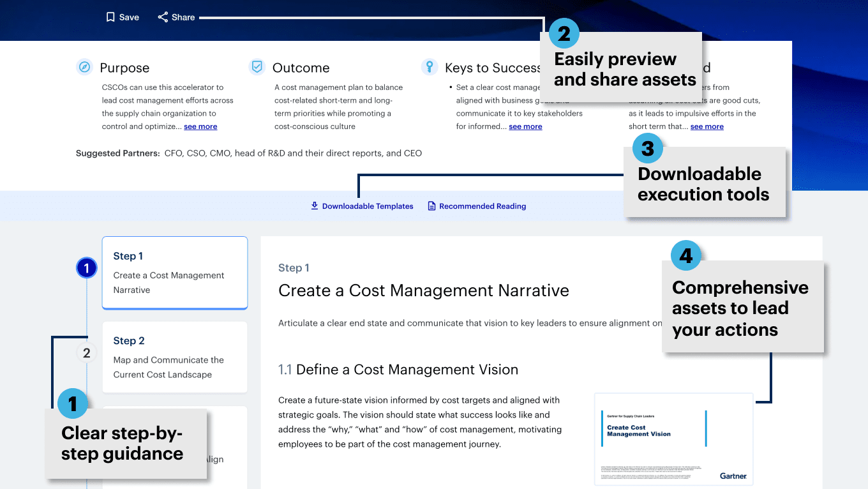
Task: Select the step 2 circle marker
Action: click(x=86, y=352)
